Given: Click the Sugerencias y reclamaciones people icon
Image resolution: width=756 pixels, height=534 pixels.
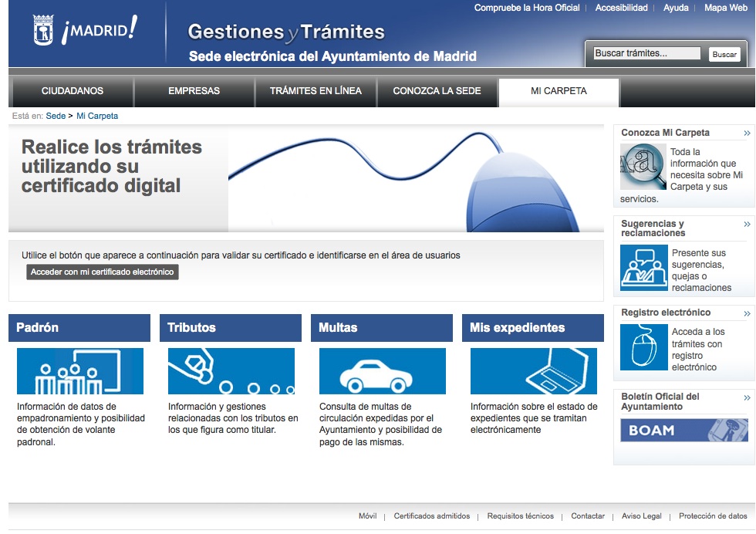Looking at the screenshot, I should click(x=643, y=268).
